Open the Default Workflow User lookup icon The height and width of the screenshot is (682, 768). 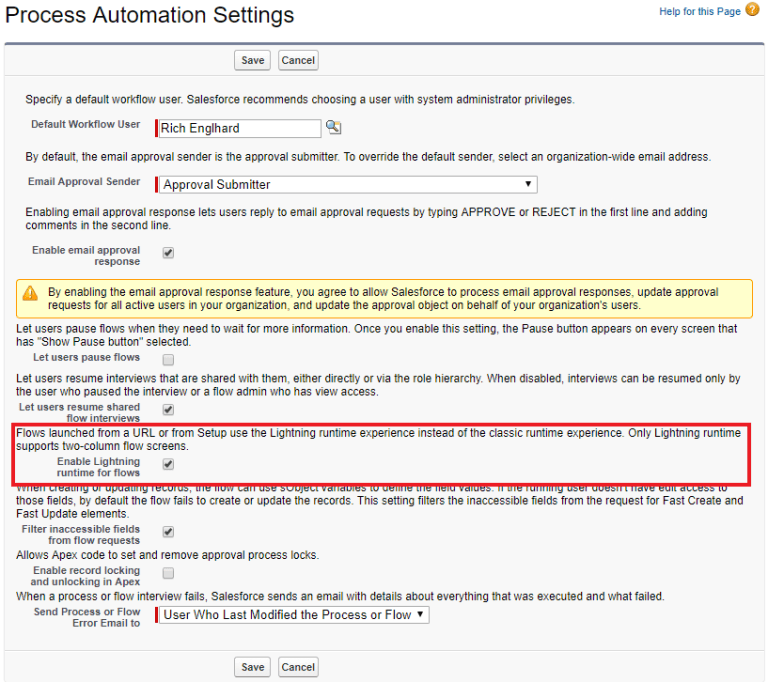pyautogui.click(x=334, y=127)
